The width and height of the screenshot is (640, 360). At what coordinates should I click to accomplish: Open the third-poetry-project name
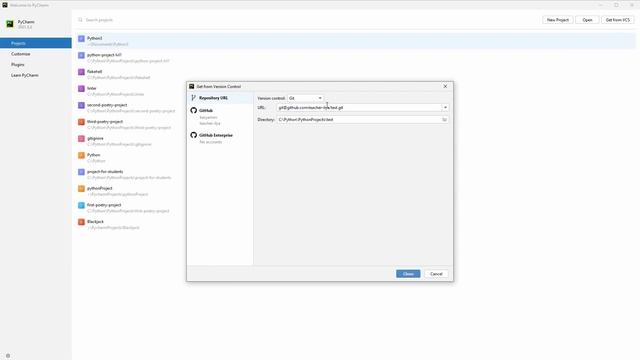click(105, 122)
